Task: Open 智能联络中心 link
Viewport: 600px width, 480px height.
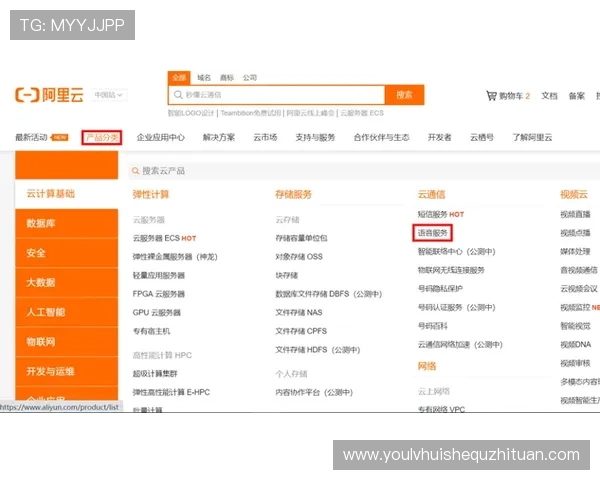Action: click(457, 251)
